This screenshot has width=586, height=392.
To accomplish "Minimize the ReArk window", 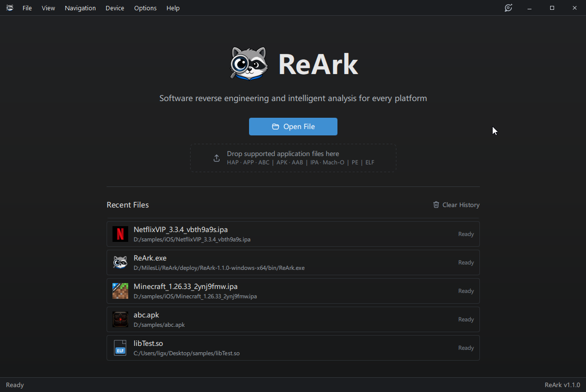I will [530, 8].
